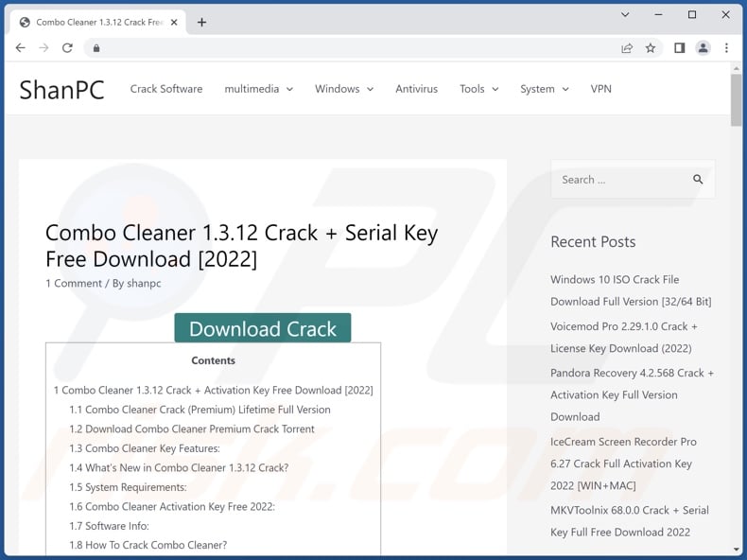
Task: Click the browser back arrow
Action: pyautogui.click(x=20, y=47)
